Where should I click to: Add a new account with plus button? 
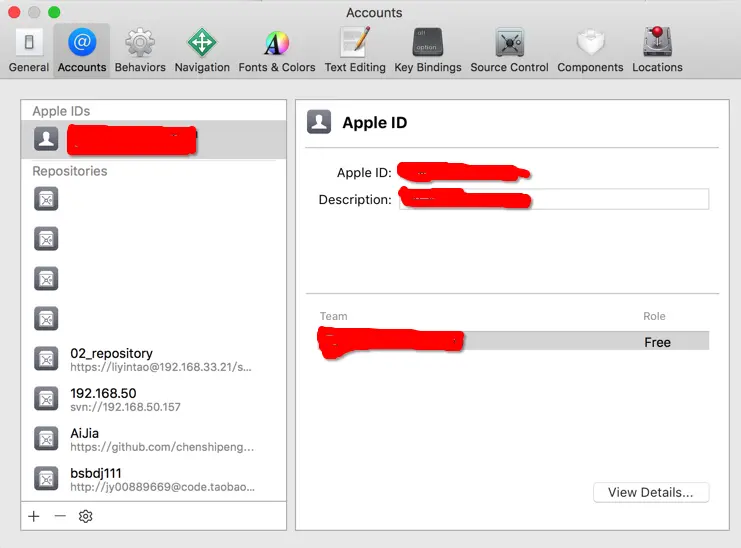click(34, 516)
